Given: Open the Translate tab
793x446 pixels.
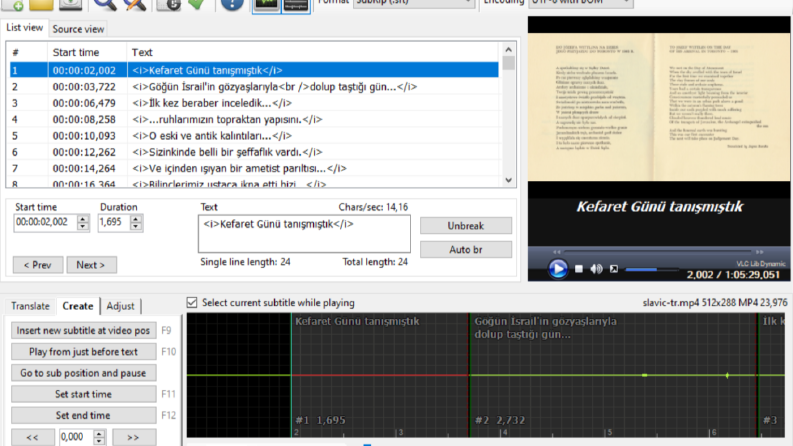Looking at the screenshot, I should click(x=30, y=306).
